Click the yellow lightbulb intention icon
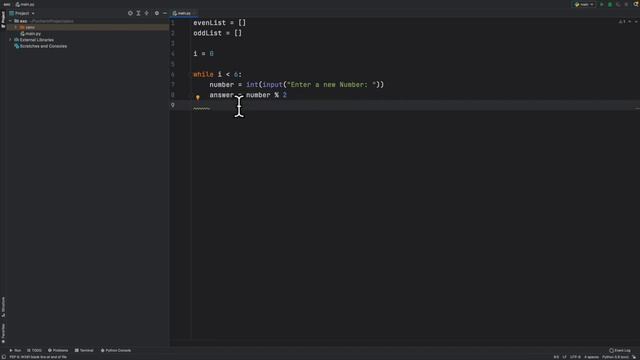 point(198,98)
